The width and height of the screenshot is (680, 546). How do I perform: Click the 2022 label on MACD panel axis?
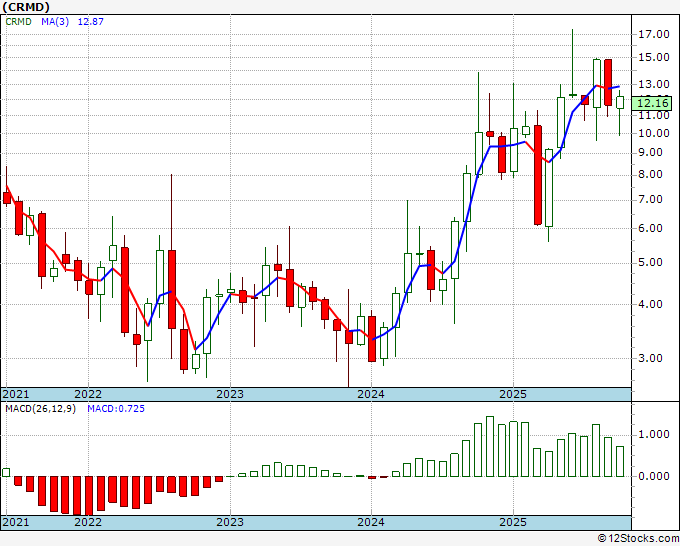(x=88, y=522)
